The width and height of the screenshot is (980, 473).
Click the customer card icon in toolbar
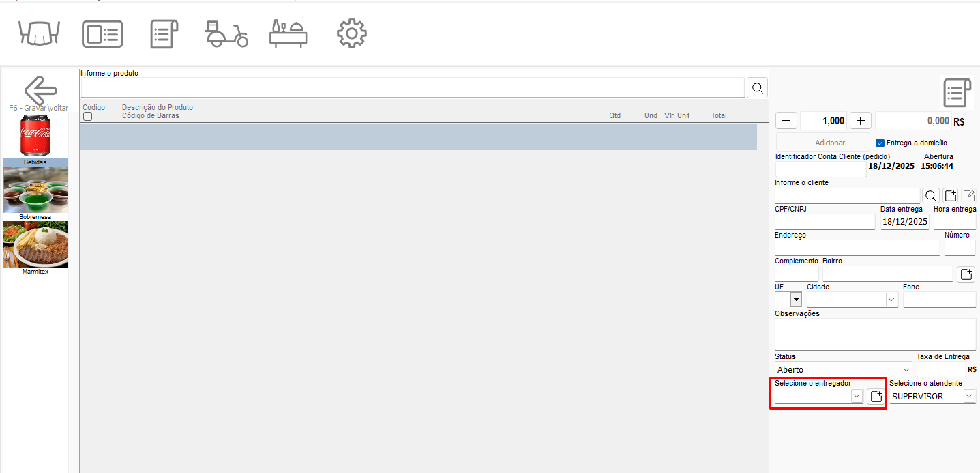coord(102,33)
